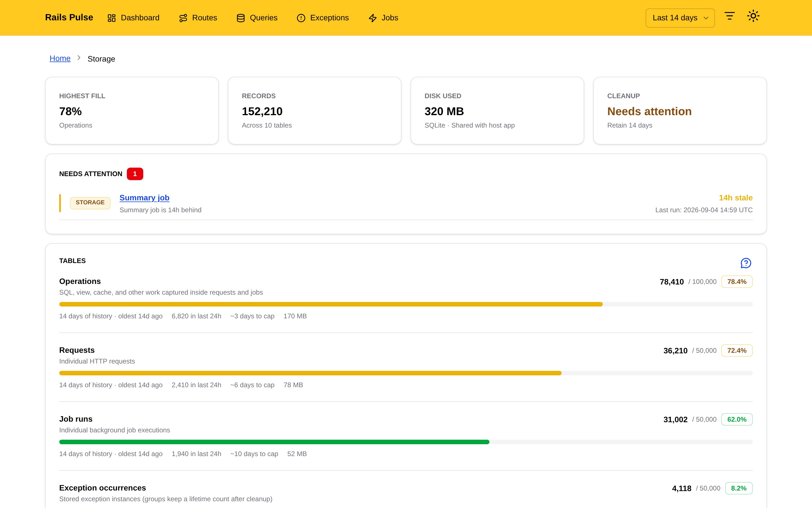Click the Dashboard grid icon
The width and height of the screenshot is (812, 508).
(111, 18)
